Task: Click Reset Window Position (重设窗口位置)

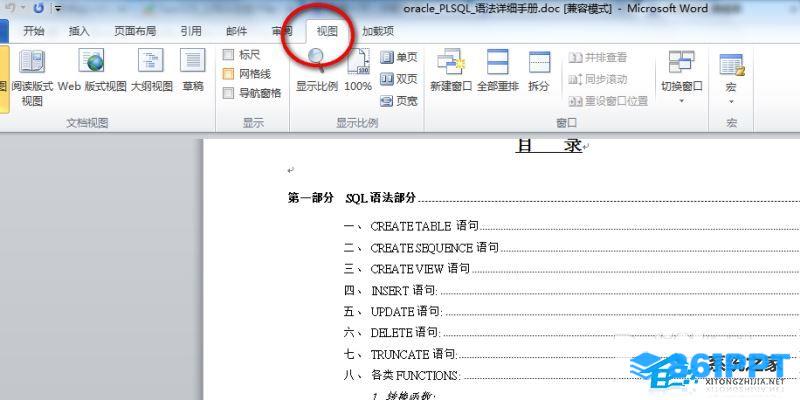Action: (608, 101)
